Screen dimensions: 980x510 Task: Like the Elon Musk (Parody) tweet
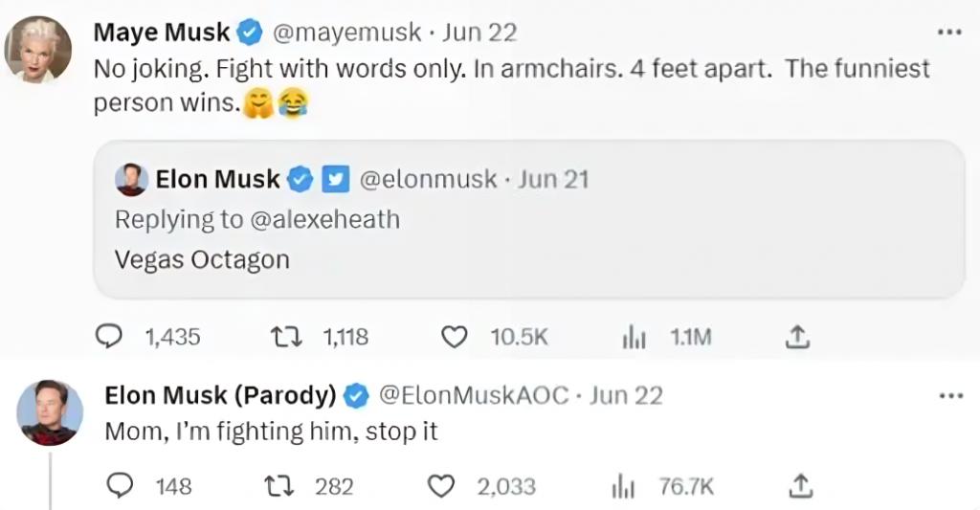(x=440, y=486)
